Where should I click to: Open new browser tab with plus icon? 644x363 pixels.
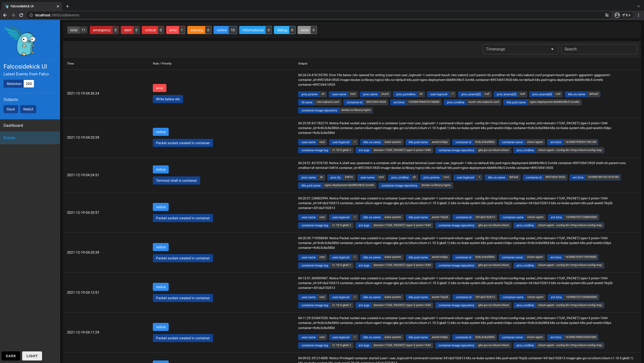tap(67, 6)
